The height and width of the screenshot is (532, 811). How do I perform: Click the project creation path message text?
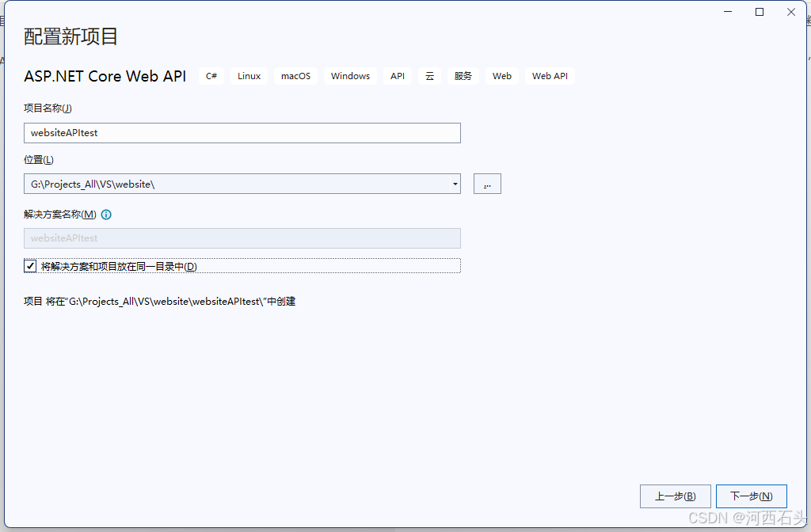[x=160, y=302]
